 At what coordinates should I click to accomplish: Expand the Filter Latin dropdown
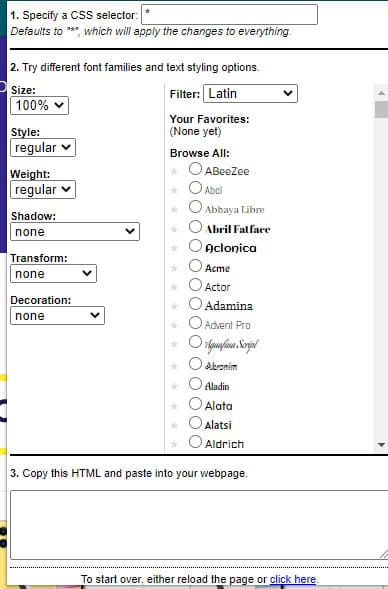[250, 94]
